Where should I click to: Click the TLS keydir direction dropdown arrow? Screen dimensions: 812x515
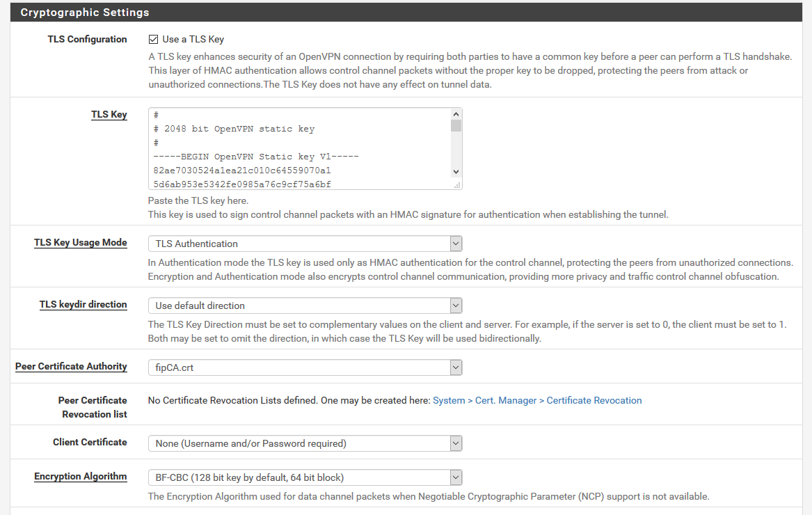(455, 305)
